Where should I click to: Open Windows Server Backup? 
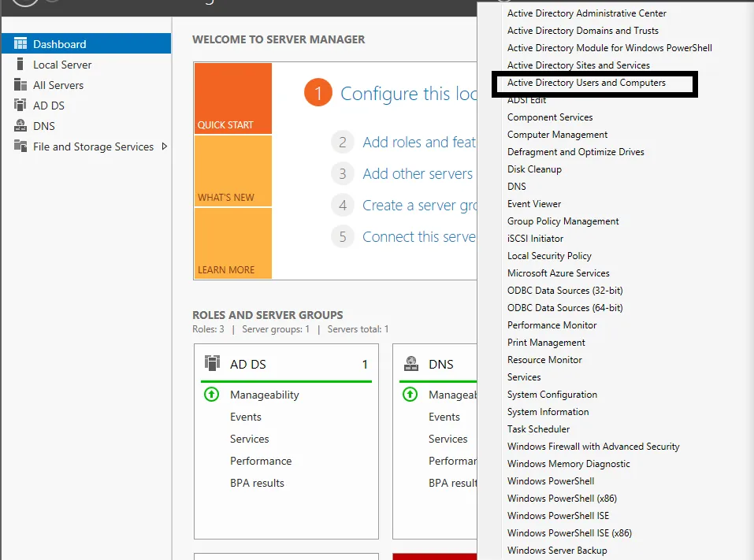557,550
